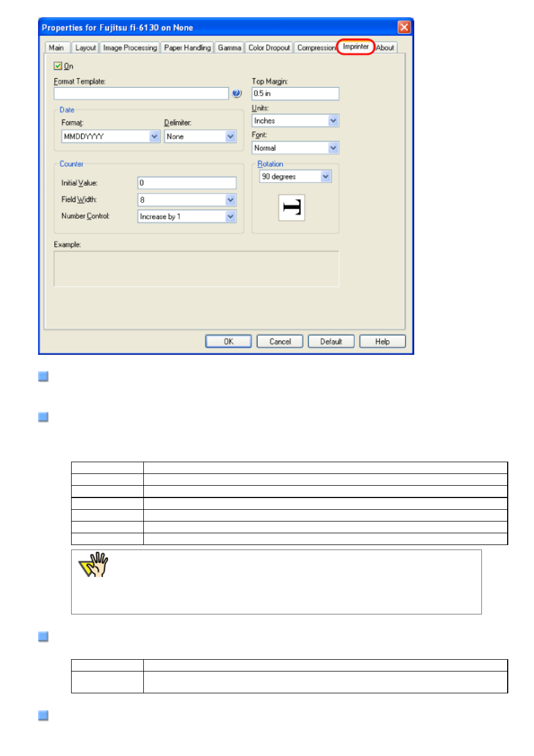Open the Field Width dropdown

187,200
